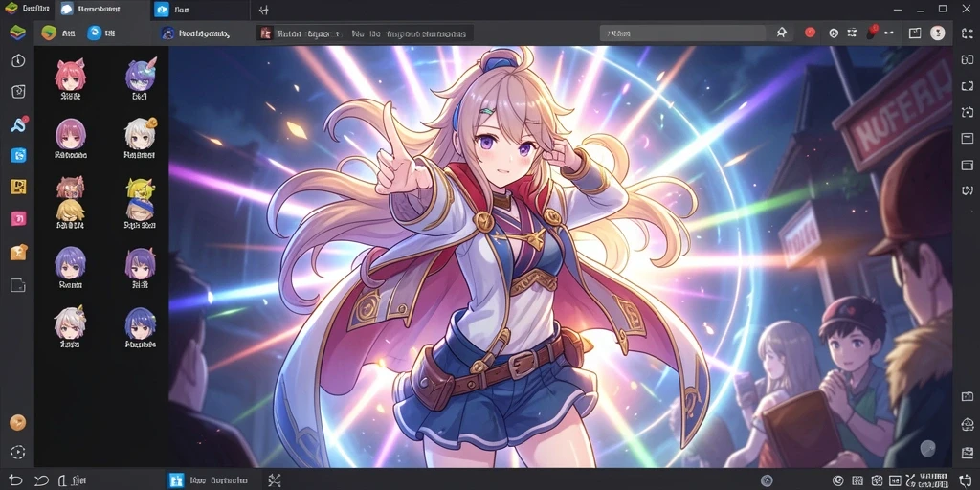This screenshot has width=980, height=490.
Task: Switch to the third tab with blue icon
Action: [200, 10]
